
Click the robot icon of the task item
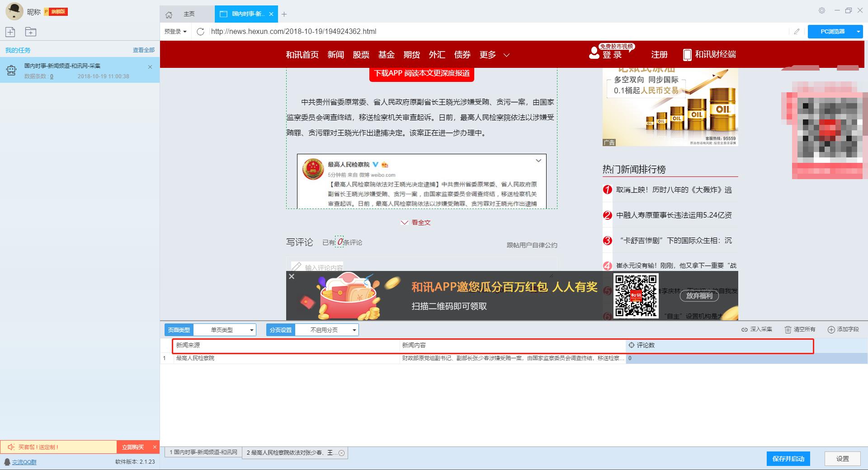click(x=11, y=70)
